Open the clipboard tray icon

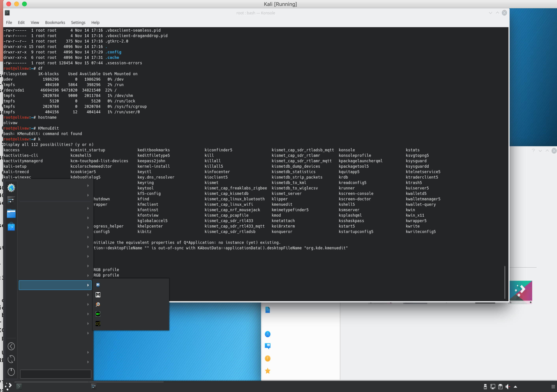coord(500,387)
